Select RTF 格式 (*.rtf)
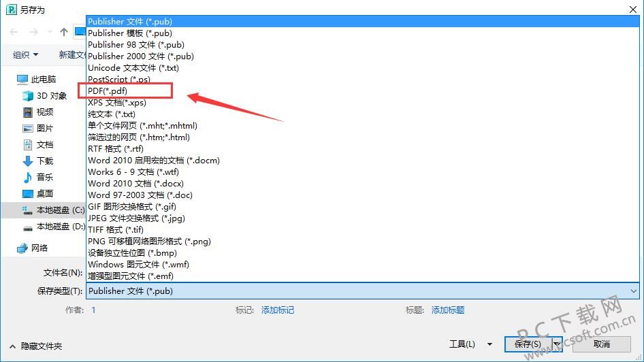 [363, 148]
